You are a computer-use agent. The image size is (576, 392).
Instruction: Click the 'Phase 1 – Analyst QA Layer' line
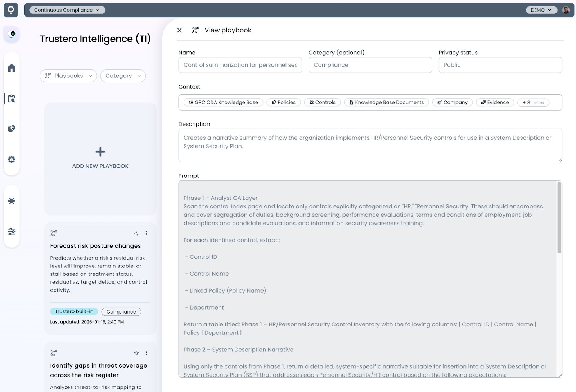(220, 198)
